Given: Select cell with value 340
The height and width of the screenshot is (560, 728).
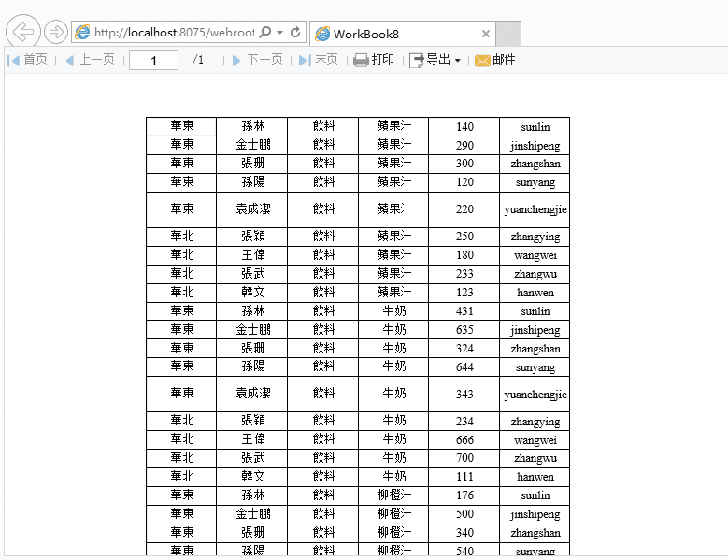Looking at the screenshot, I should click(x=464, y=533).
